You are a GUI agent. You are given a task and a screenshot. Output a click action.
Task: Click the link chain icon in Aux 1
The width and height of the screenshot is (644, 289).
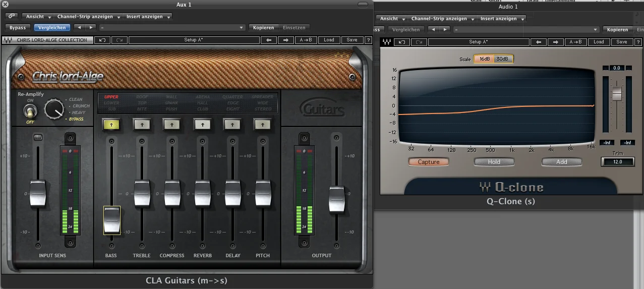pos(11,17)
